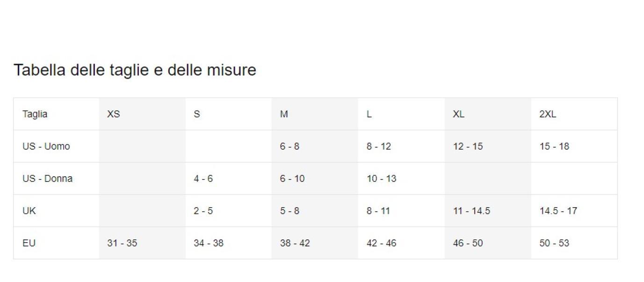Select the S size column header
644x282 pixels.
[x=229, y=114]
